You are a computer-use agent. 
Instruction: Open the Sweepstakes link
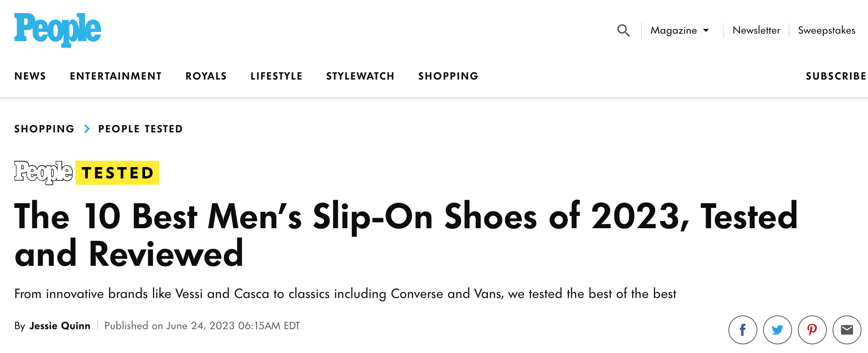pos(826,30)
